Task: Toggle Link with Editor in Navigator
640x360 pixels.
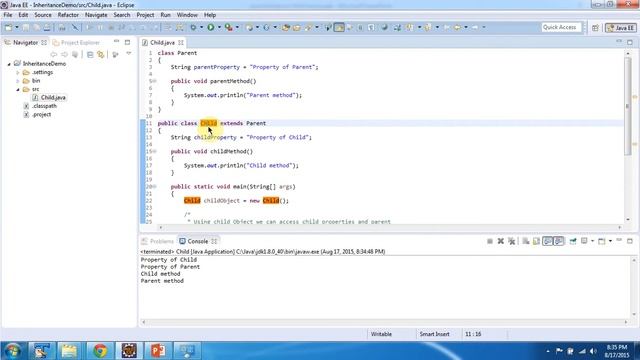Action: coord(100,54)
